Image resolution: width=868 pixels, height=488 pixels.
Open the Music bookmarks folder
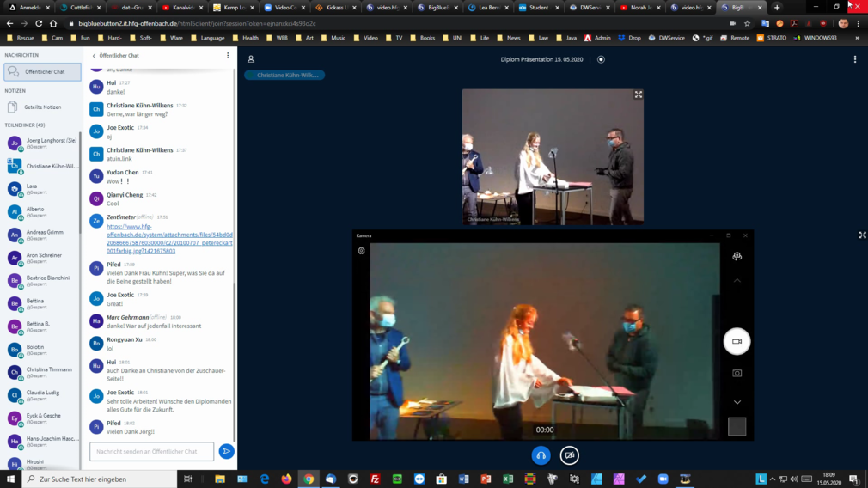click(x=333, y=38)
